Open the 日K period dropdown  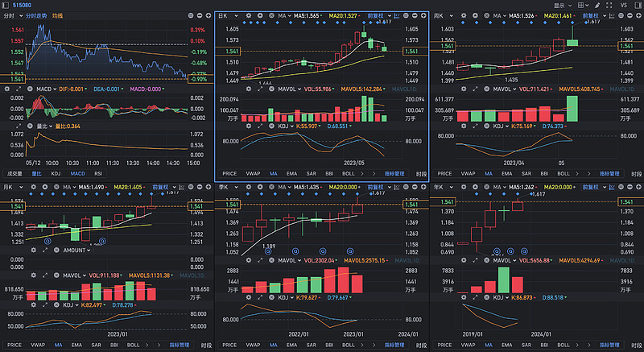224,15
